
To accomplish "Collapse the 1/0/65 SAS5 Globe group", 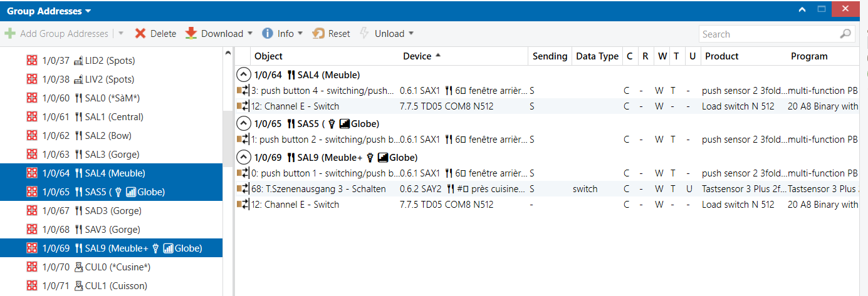I will pos(243,124).
